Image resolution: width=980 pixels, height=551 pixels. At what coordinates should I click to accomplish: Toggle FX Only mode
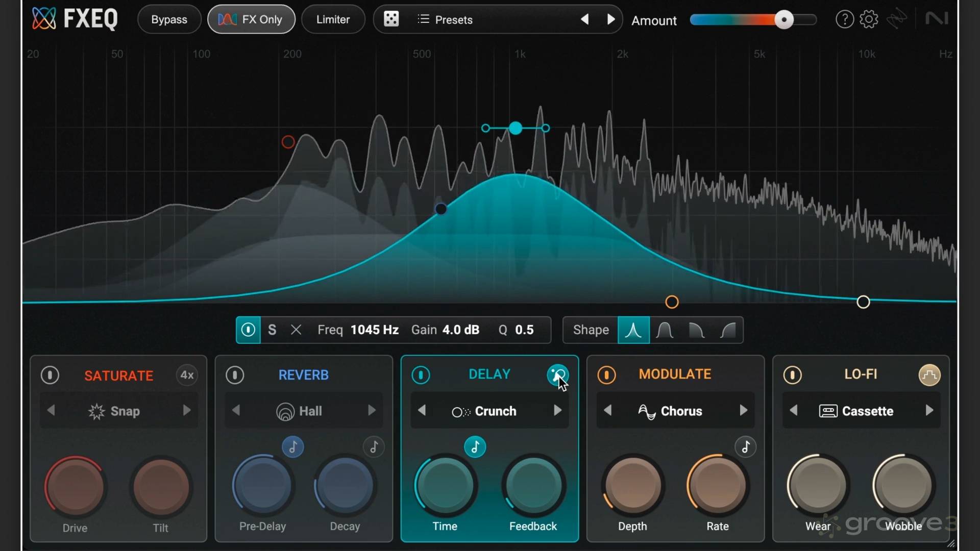click(251, 19)
